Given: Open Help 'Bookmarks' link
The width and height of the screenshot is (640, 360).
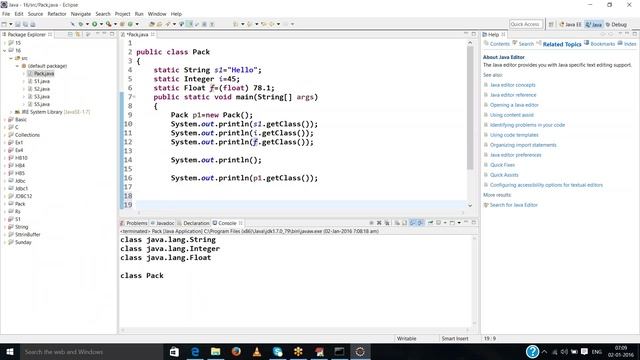Looking at the screenshot, I should pos(602,44).
